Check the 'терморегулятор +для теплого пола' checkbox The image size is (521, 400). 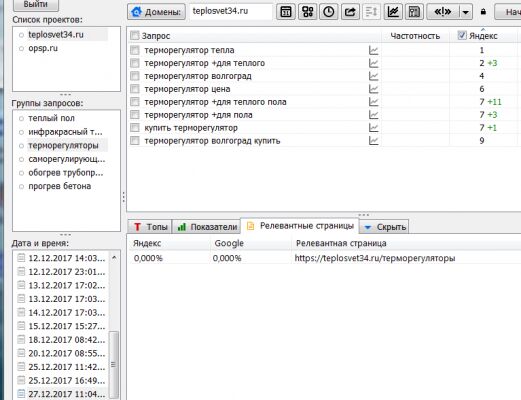pyautogui.click(x=134, y=102)
